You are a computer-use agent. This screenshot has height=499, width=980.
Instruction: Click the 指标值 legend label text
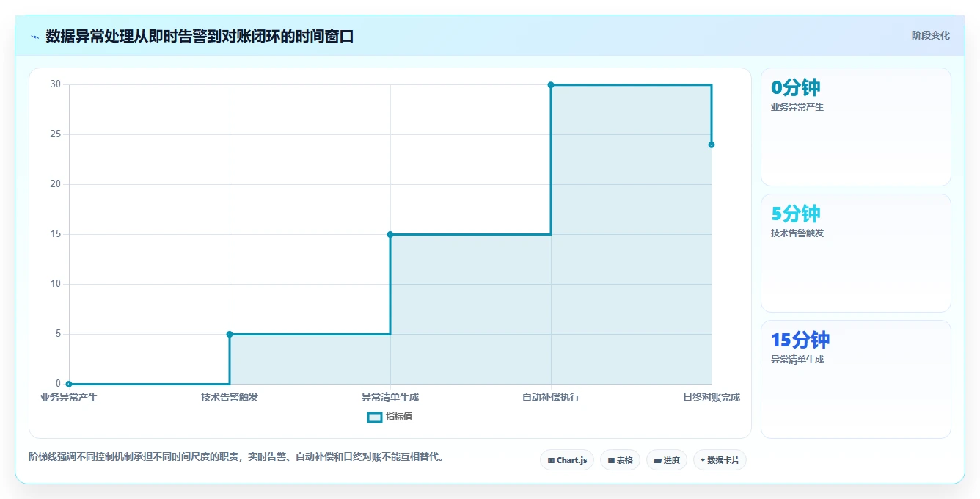coord(400,417)
